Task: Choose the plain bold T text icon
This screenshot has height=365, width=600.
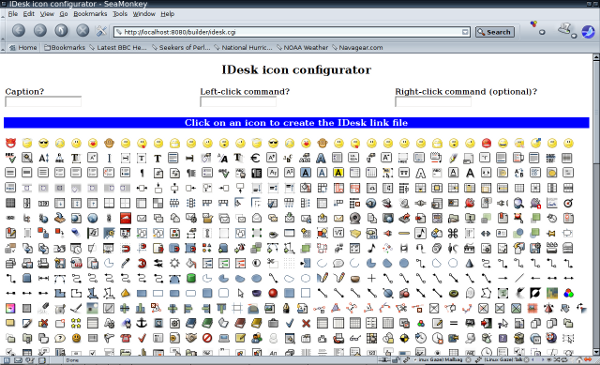Action: pyautogui.click(x=158, y=158)
